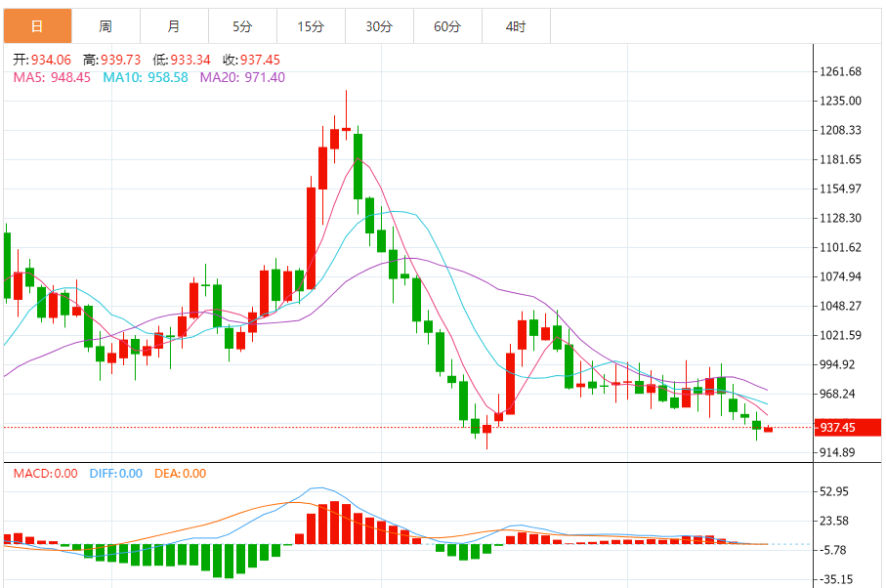Image resolution: width=886 pixels, height=588 pixels.
Task: Click the open price 934.06 value
Action: tap(52, 60)
